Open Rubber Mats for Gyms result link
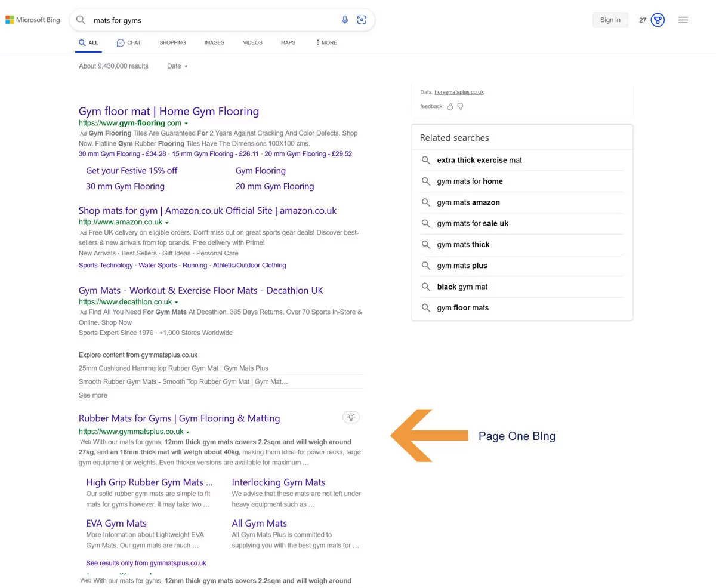This screenshot has width=716, height=588. (179, 418)
